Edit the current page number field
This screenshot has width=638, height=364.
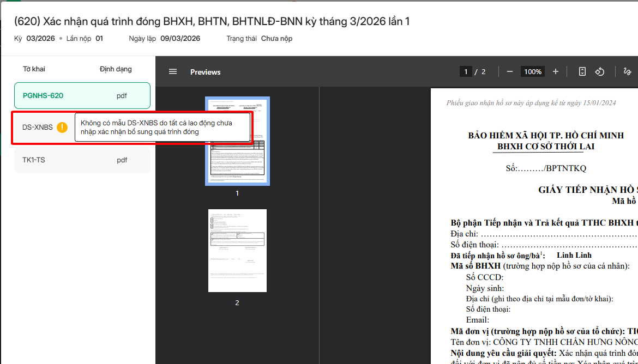pyautogui.click(x=466, y=71)
